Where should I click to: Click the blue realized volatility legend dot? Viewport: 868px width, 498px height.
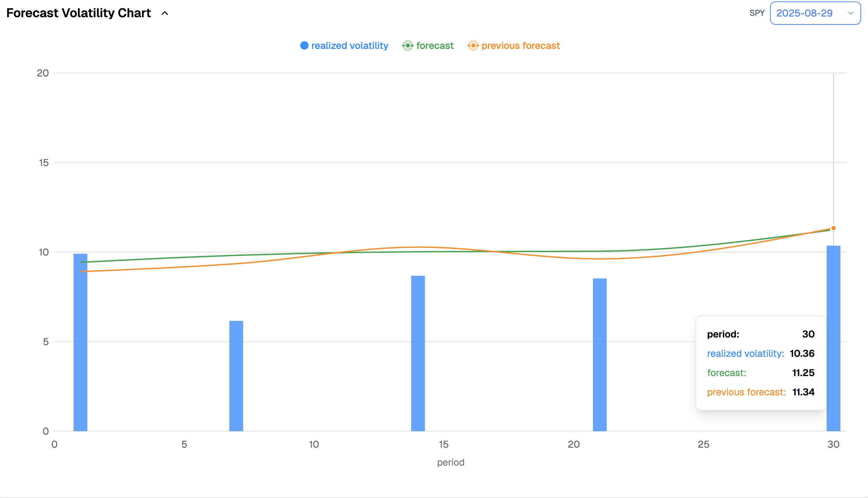pyautogui.click(x=304, y=46)
